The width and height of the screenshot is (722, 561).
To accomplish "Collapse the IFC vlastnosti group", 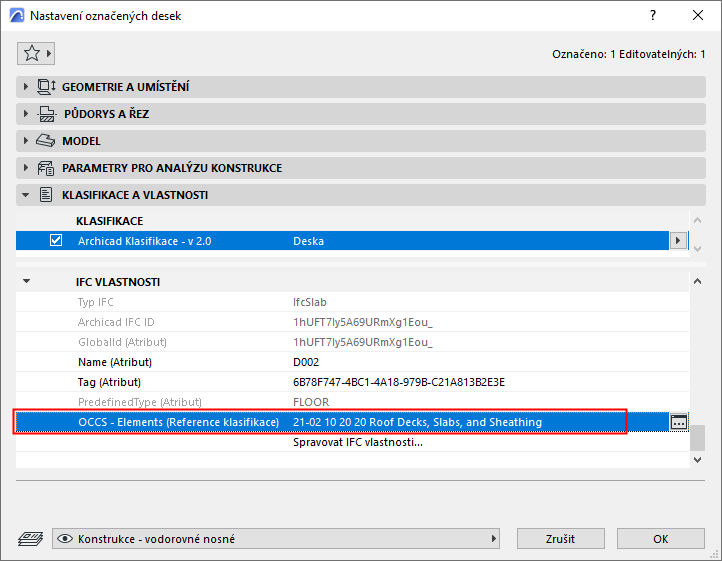I will point(27,281).
